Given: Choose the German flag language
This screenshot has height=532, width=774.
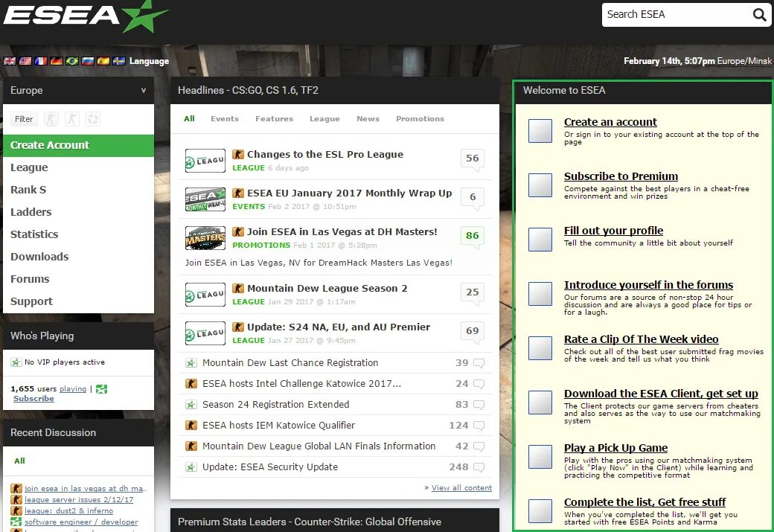Looking at the screenshot, I should click(x=57, y=61).
